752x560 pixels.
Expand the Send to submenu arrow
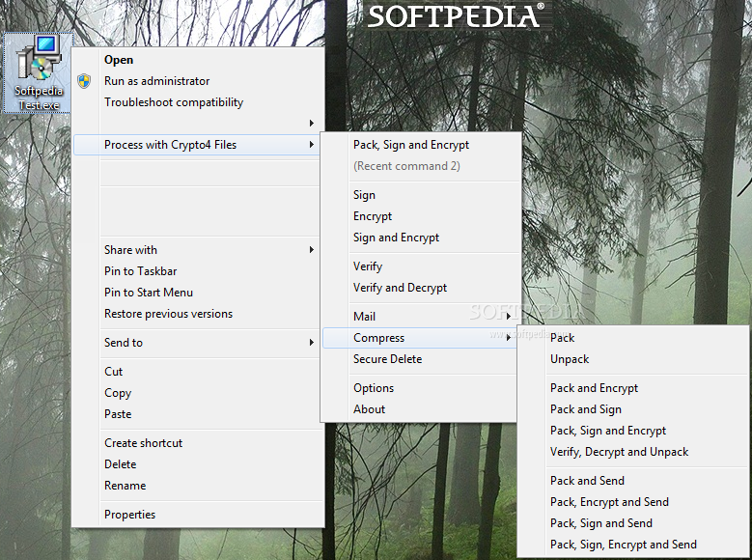click(x=312, y=343)
